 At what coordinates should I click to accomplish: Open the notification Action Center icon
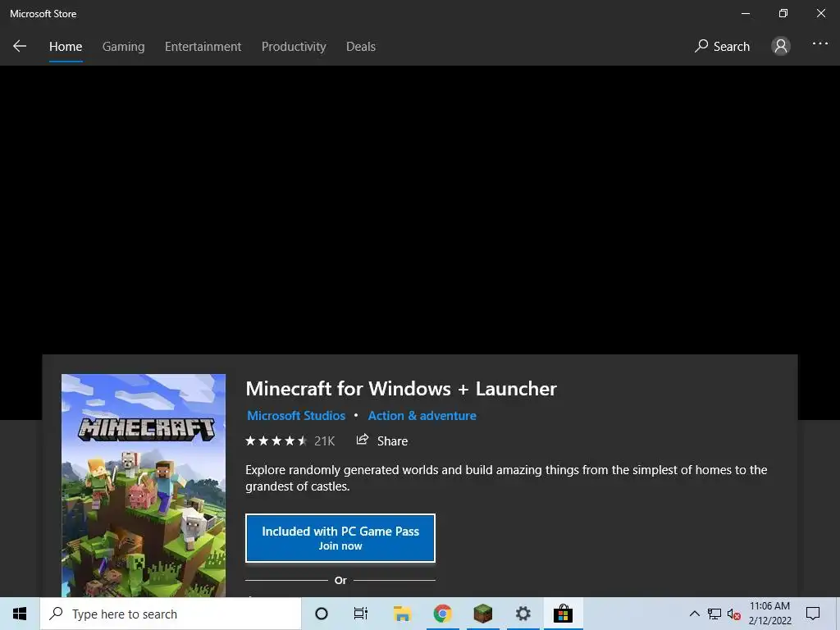813,614
